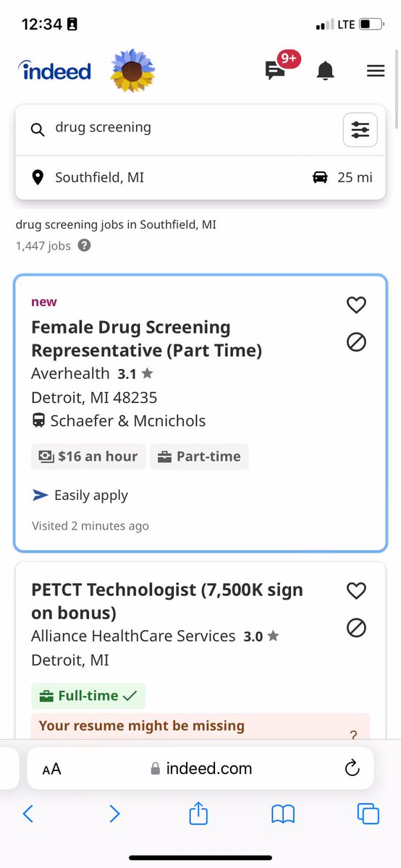
Task: Tap the Indeed logo
Action: coord(55,70)
